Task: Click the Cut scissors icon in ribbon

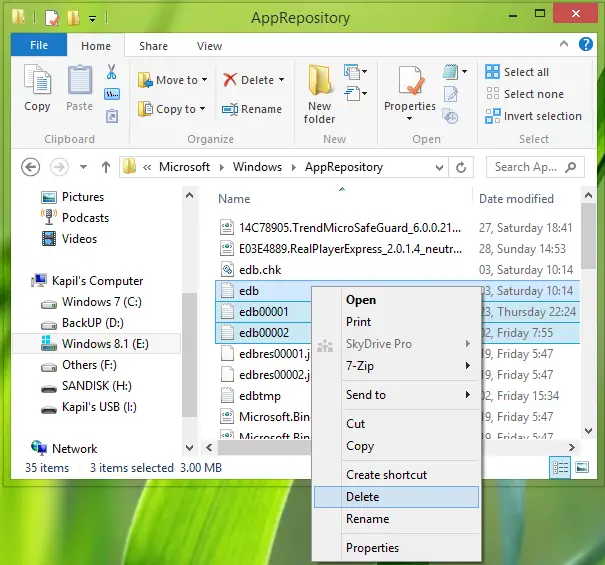Action: tap(112, 72)
